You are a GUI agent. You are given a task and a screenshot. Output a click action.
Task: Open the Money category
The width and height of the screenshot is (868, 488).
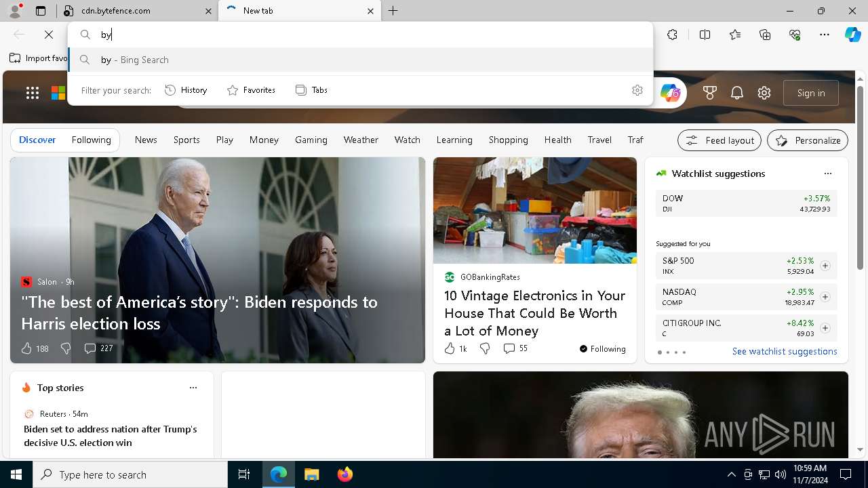264,140
